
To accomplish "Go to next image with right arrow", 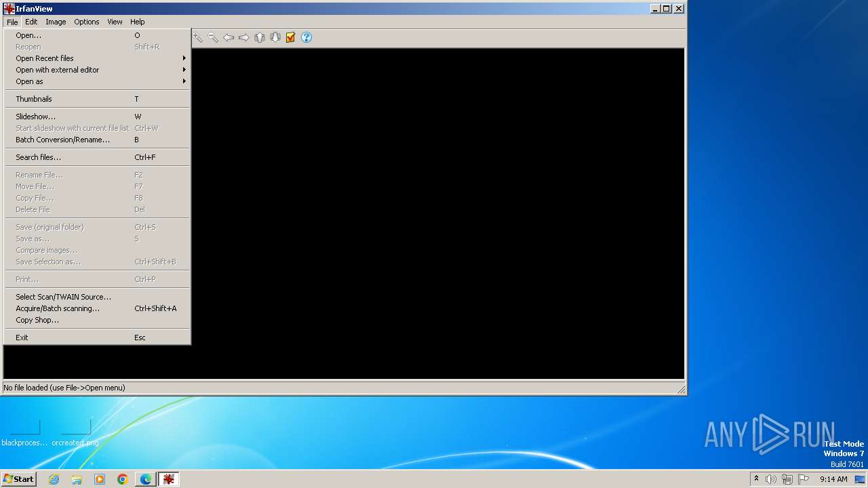I will point(243,37).
